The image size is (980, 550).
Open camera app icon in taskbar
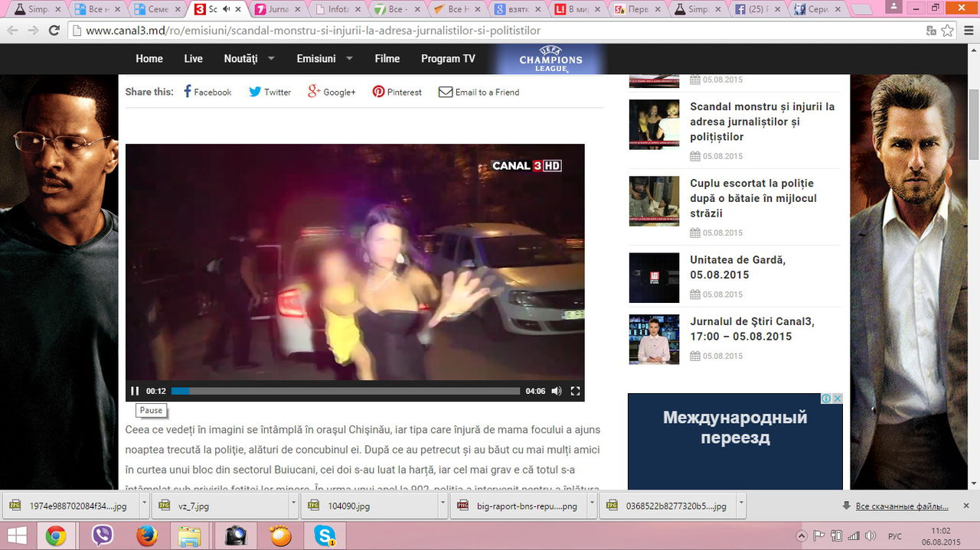[235, 535]
